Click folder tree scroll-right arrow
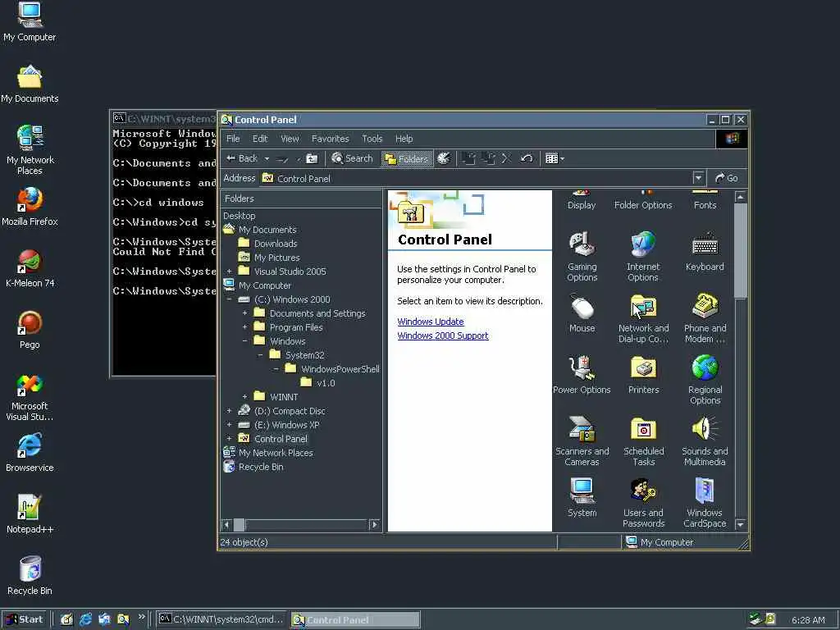The width and height of the screenshot is (840, 630). pyautogui.click(x=374, y=524)
